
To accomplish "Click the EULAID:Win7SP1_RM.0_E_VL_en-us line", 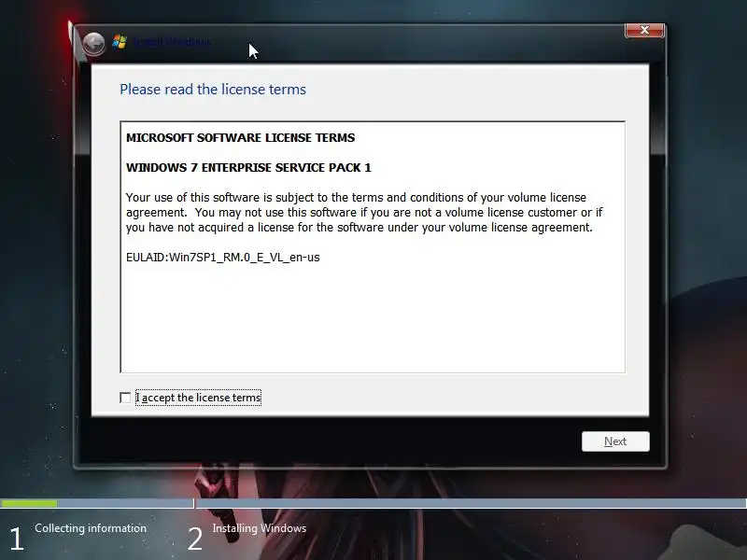I will coord(223,258).
